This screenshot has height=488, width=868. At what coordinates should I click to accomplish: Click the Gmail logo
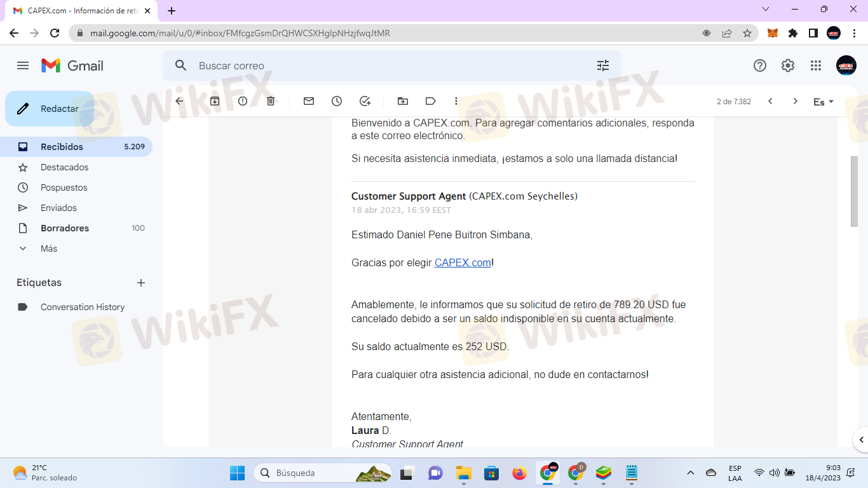[x=72, y=65]
